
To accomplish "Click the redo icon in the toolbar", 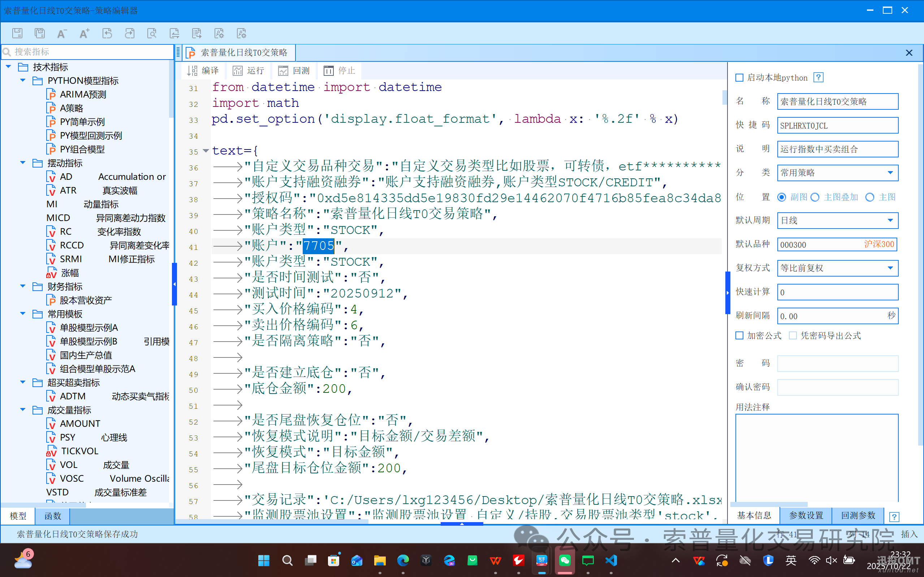I will 129,33.
